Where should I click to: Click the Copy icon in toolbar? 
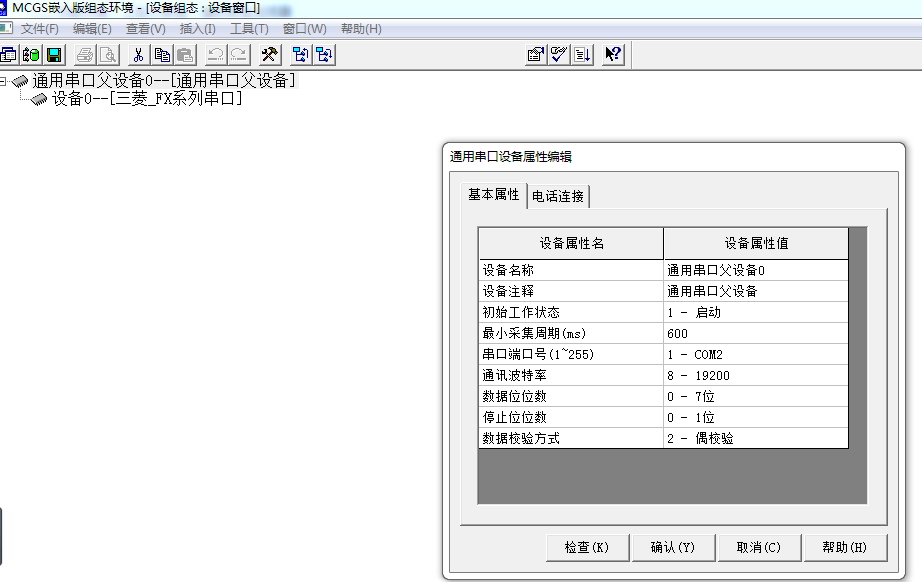(x=162, y=54)
